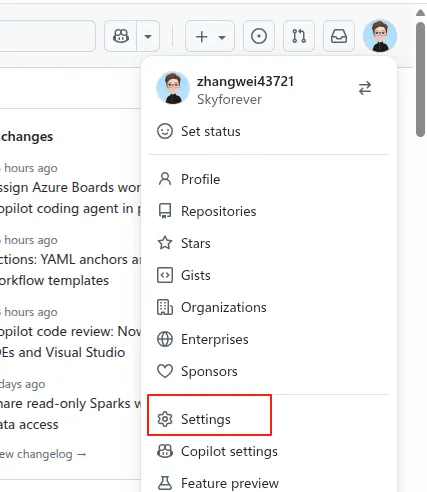
Task: Open the Pull requests icon
Action: pyautogui.click(x=299, y=36)
